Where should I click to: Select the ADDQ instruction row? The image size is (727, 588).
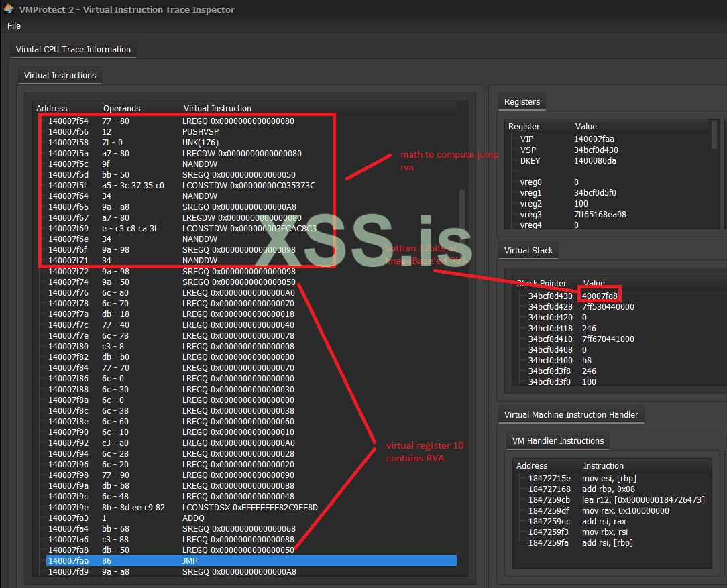click(251, 518)
